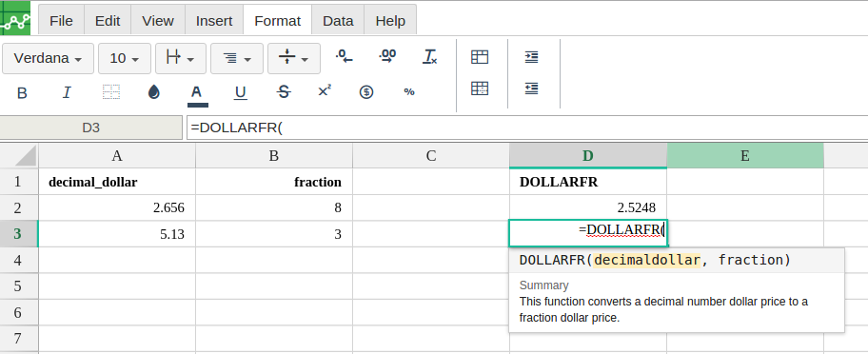Toggle underline formatting
868x354 pixels.
coord(240,92)
